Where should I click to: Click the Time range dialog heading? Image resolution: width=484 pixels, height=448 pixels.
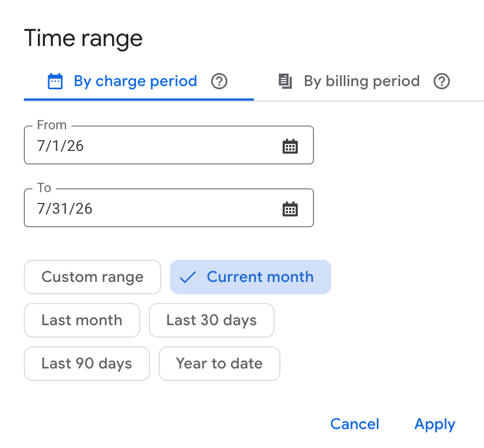[x=83, y=38]
